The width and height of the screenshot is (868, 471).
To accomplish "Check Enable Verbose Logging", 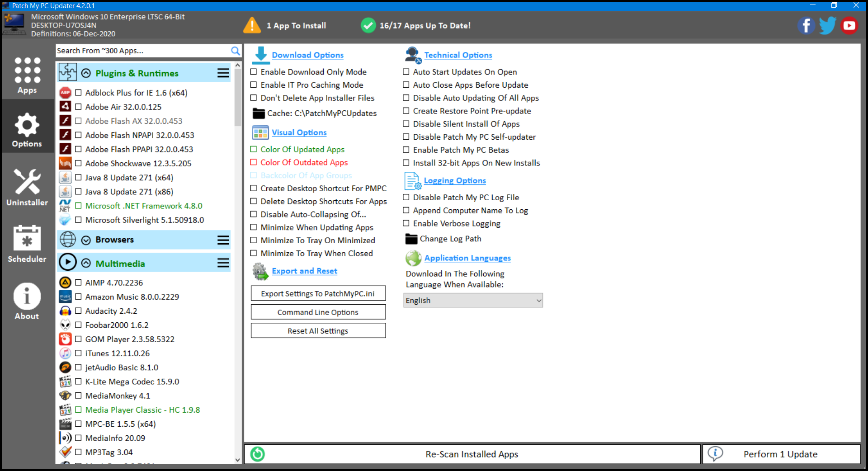I will [x=406, y=223].
